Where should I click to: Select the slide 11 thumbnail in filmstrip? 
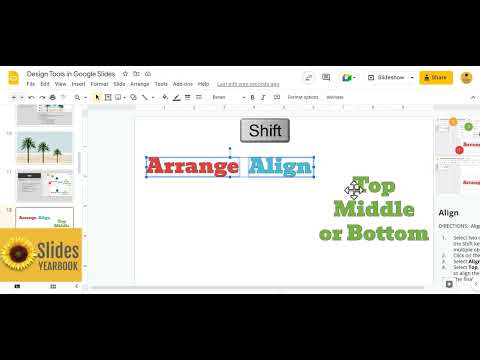[x=44, y=186]
